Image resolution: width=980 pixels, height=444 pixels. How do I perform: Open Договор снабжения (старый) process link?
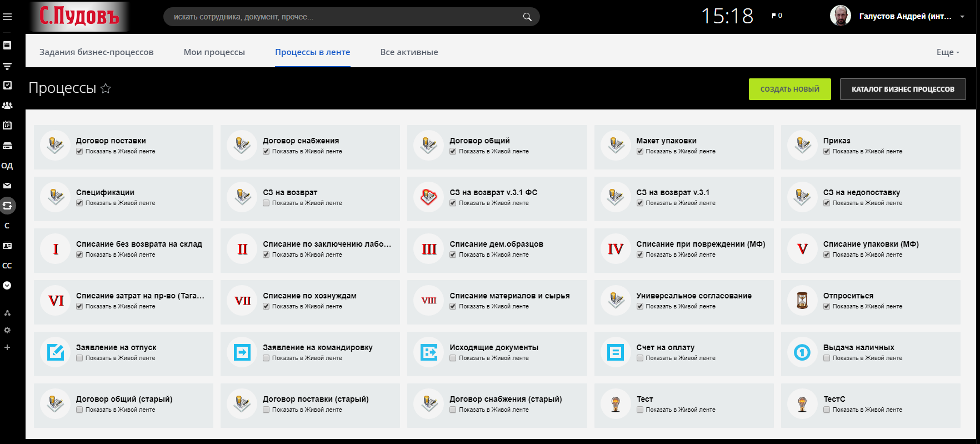pos(506,399)
